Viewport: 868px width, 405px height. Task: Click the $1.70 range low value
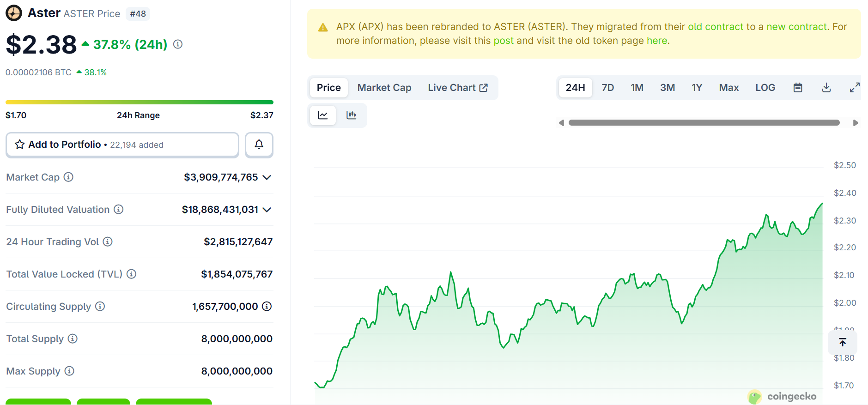pyautogui.click(x=16, y=115)
